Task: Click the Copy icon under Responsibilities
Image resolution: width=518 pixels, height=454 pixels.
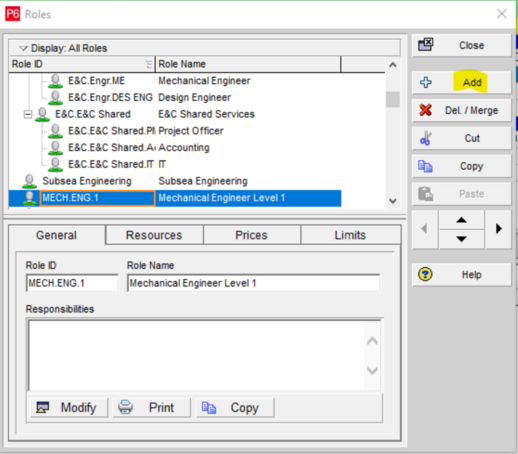Action: [x=209, y=407]
